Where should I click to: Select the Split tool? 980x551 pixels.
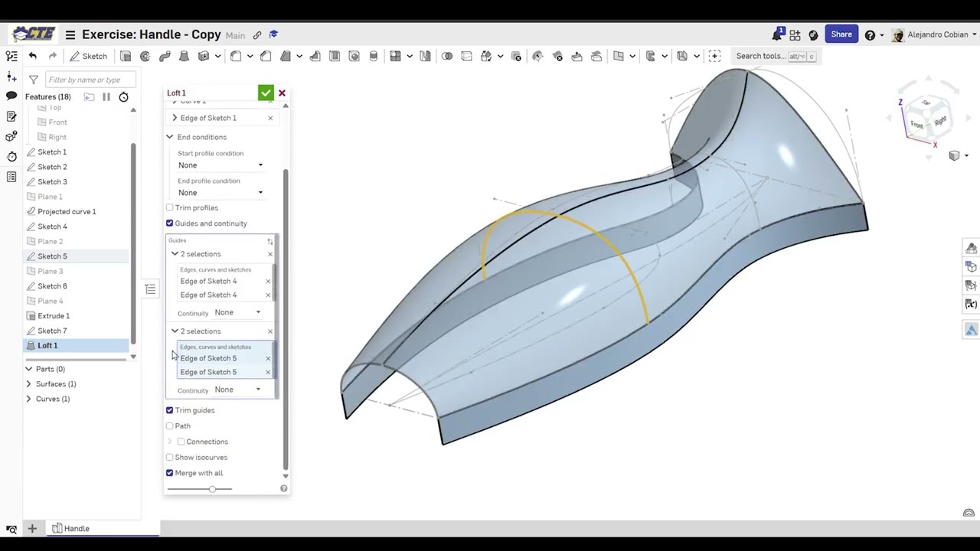(466, 56)
